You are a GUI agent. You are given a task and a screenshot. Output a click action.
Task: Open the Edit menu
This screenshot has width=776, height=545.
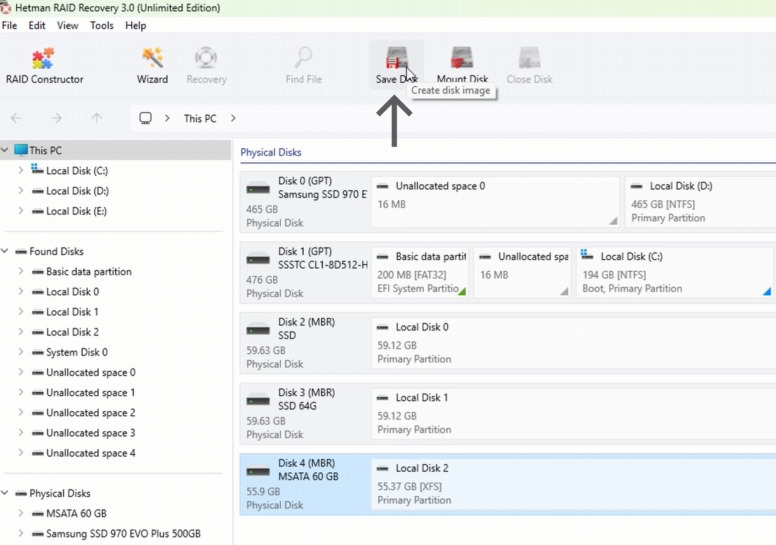tap(37, 26)
